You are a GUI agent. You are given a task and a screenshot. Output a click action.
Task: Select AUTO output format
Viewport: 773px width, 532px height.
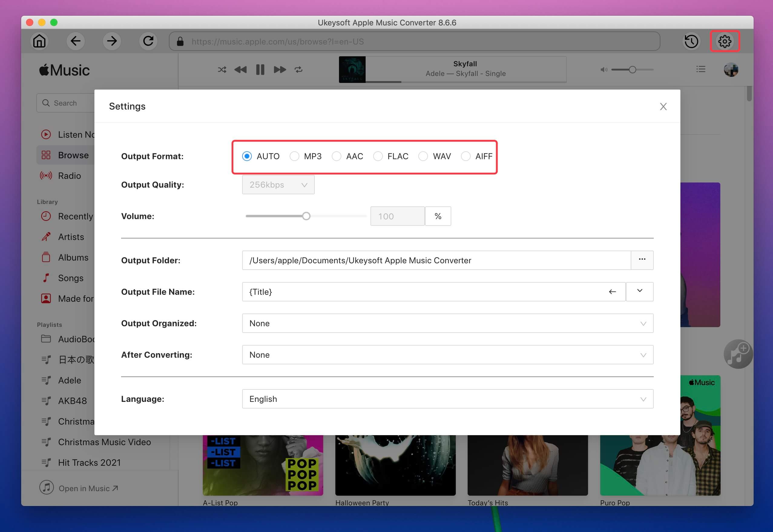247,156
